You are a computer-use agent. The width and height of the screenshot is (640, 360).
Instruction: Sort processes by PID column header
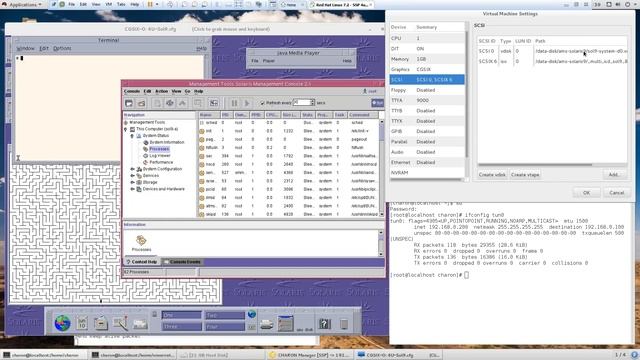tap(226, 115)
